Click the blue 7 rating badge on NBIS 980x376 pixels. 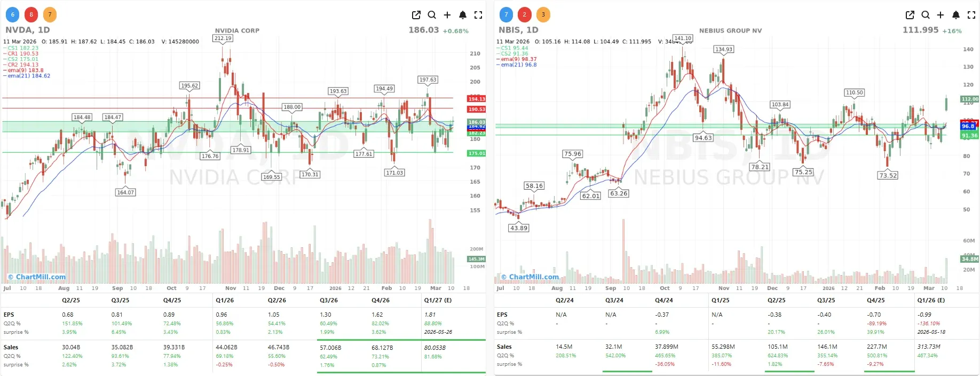pyautogui.click(x=506, y=14)
